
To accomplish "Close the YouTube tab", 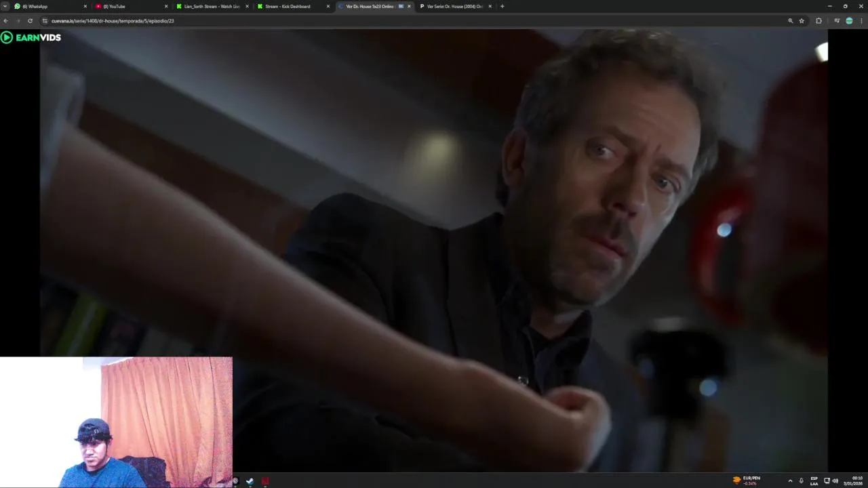I will [x=165, y=6].
